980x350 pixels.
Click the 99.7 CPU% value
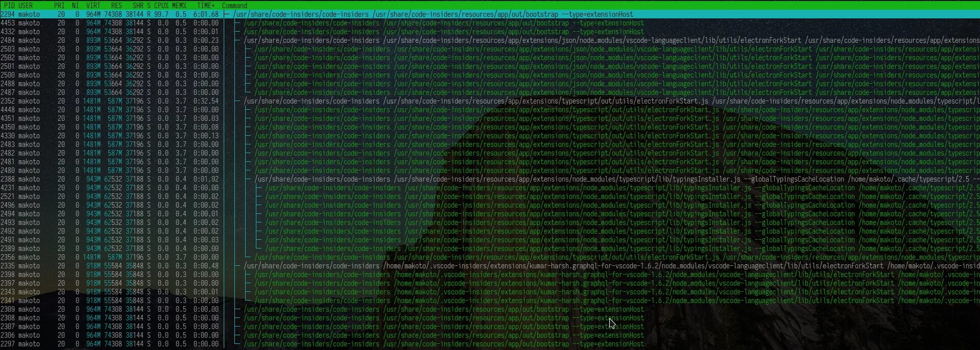[x=161, y=14]
